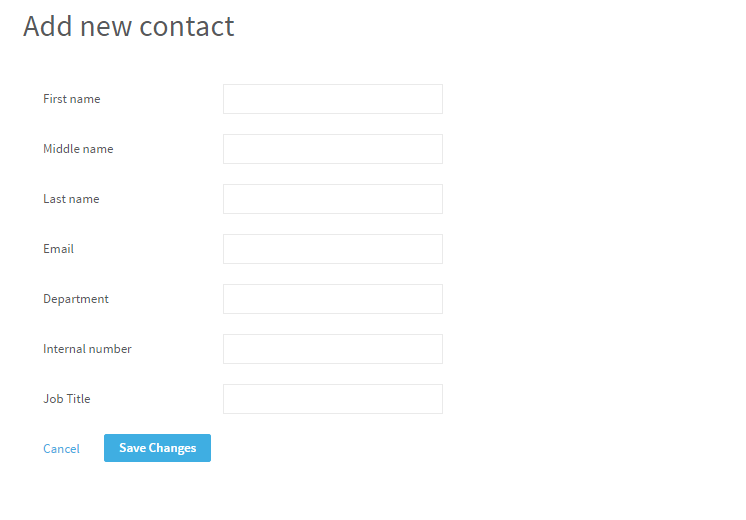Select the Last name input field

pos(332,199)
